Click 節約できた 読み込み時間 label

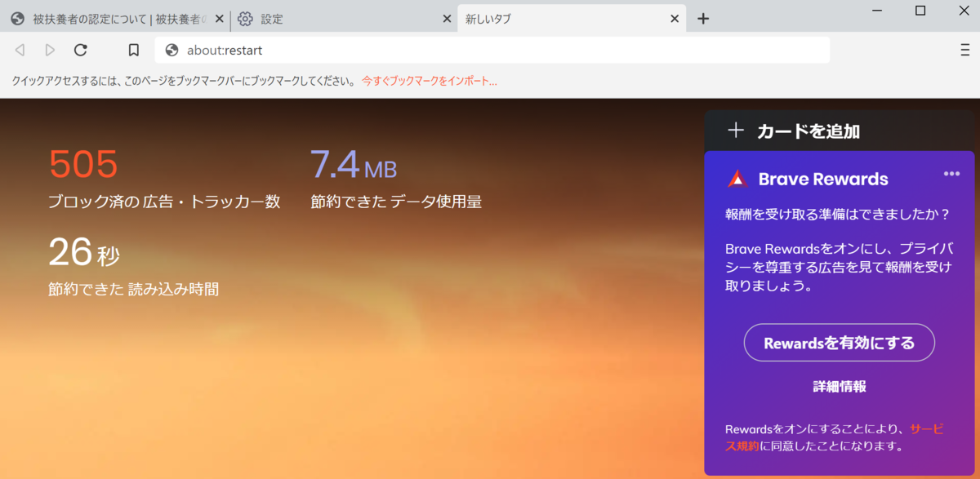point(133,289)
